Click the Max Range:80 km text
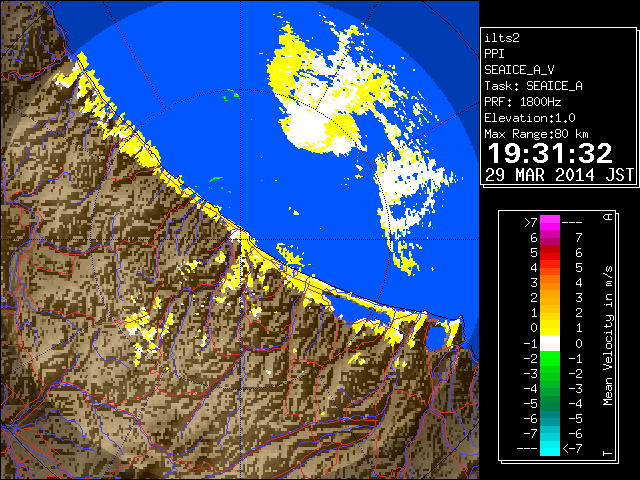 536,134
